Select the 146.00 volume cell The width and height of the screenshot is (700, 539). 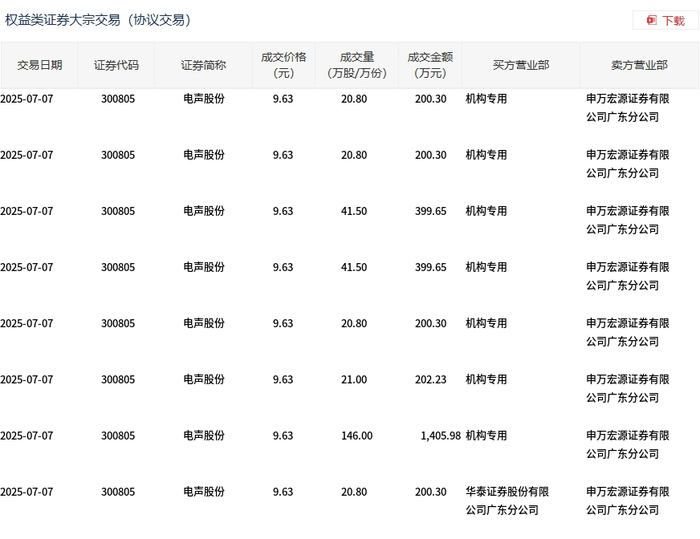pyautogui.click(x=357, y=436)
